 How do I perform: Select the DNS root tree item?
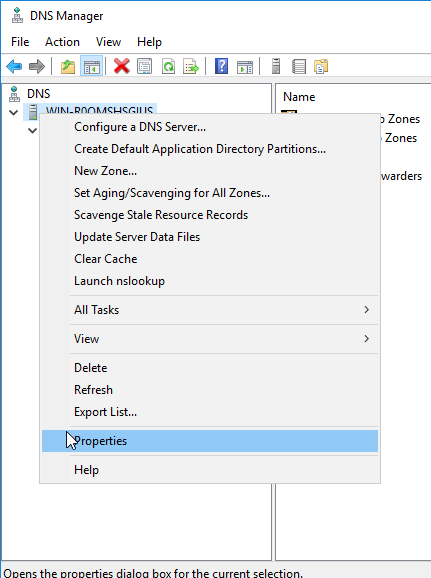tap(38, 94)
